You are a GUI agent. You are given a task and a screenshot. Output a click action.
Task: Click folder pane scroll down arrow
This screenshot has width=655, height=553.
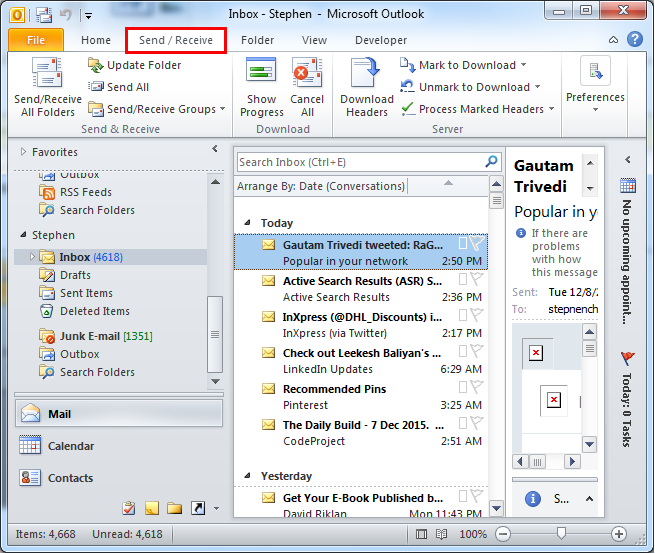click(215, 381)
